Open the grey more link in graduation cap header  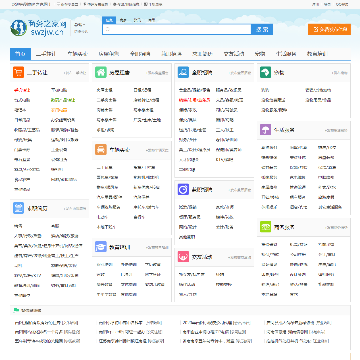(157, 247)
